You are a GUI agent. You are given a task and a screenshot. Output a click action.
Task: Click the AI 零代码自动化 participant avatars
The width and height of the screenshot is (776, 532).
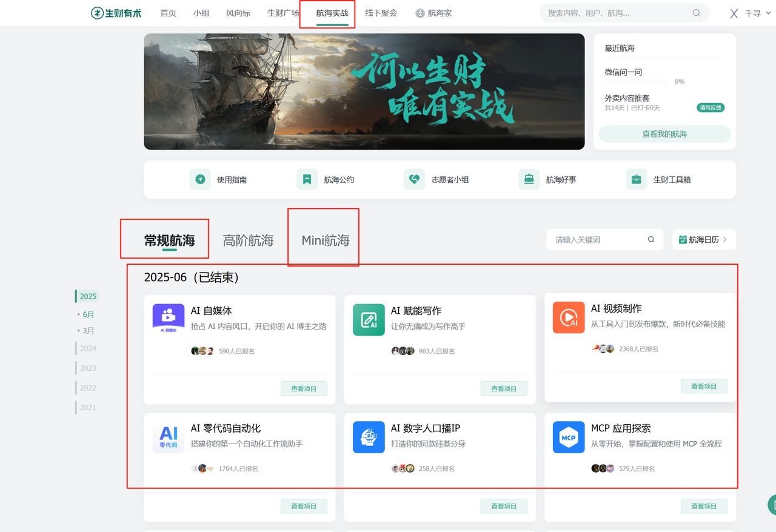tap(202, 468)
